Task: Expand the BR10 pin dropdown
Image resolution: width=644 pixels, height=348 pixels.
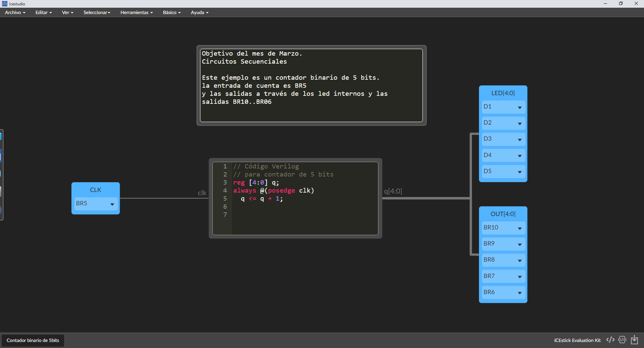Action: [x=503, y=228]
